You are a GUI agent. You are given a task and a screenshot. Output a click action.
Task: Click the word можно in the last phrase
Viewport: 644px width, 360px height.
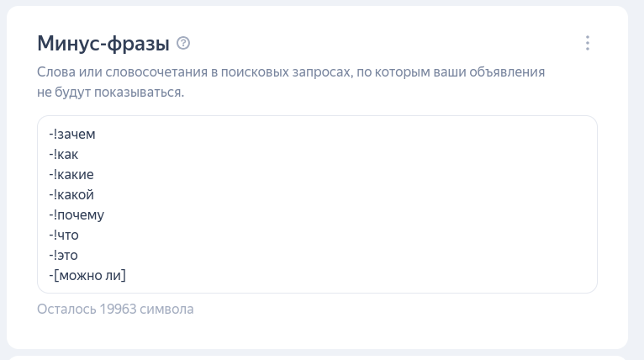[80, 275]
